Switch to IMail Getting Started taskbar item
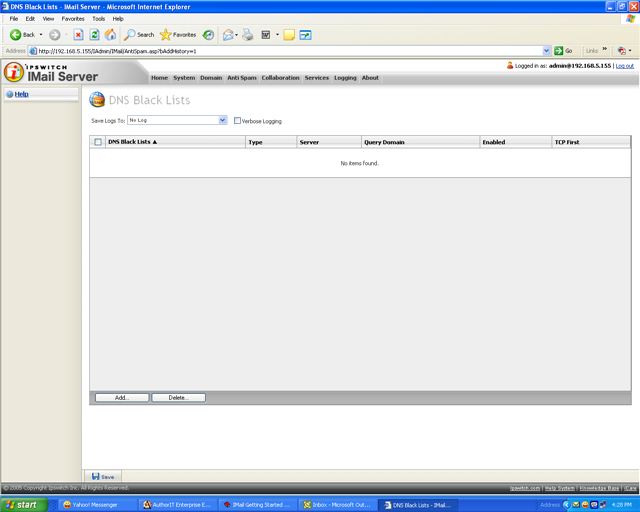Viewport: 640px width, 512px height. pyautogui.click(x=257, y=505)
